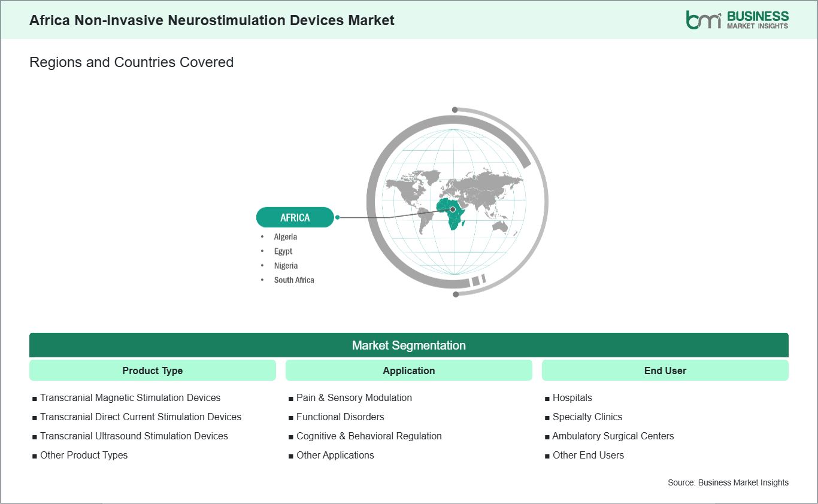Select Algeria in the country list
The image size is (818, 504).
pos(286,237)
